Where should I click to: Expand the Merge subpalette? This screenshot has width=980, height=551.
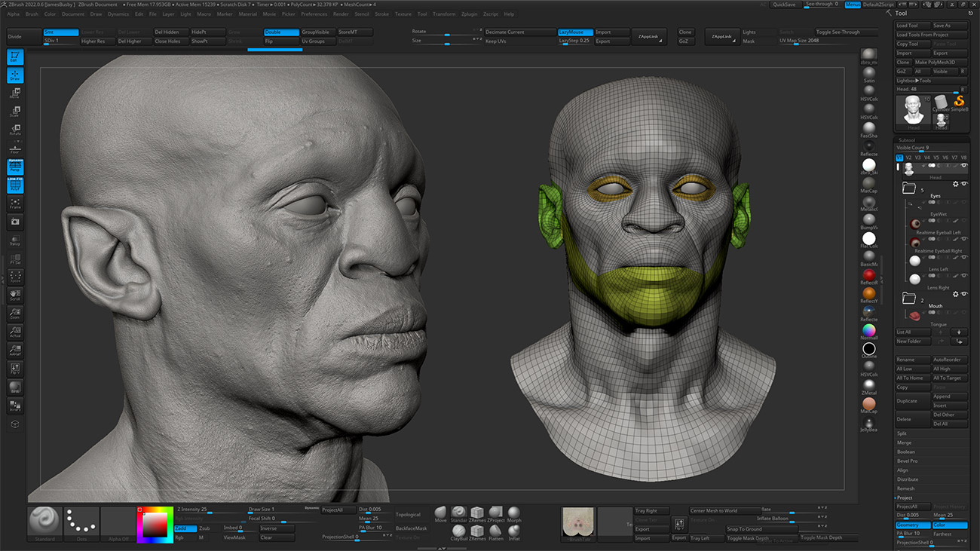904,442
